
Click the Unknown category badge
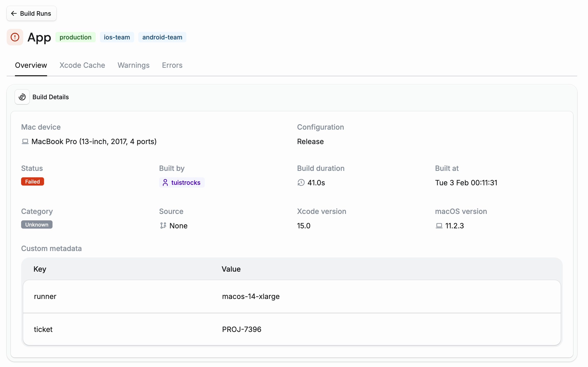point(37,224)
